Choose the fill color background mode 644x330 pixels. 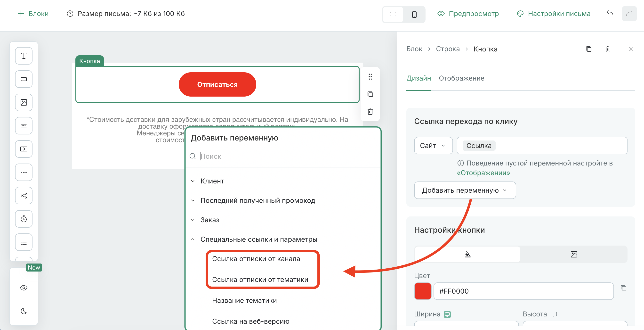[467, 254]
